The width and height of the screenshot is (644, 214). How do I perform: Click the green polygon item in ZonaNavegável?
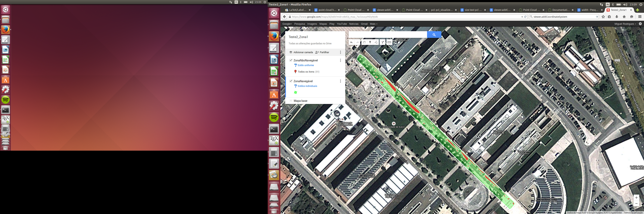296,92
